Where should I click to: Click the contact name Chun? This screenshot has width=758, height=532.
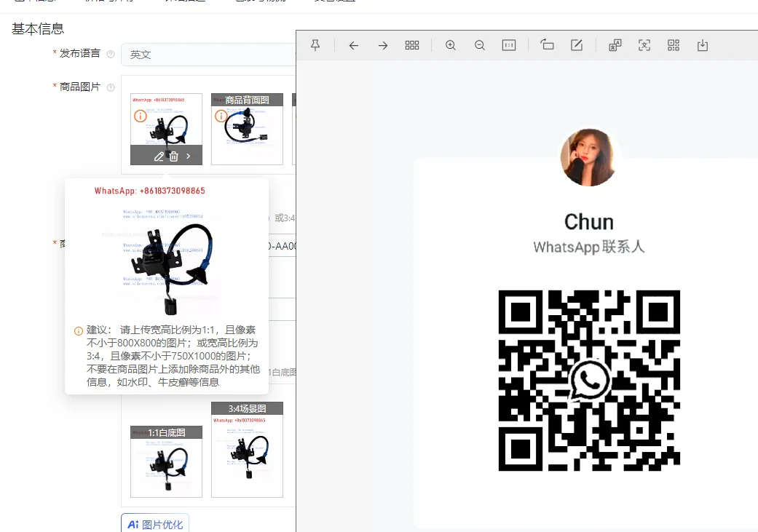[589, 222]
